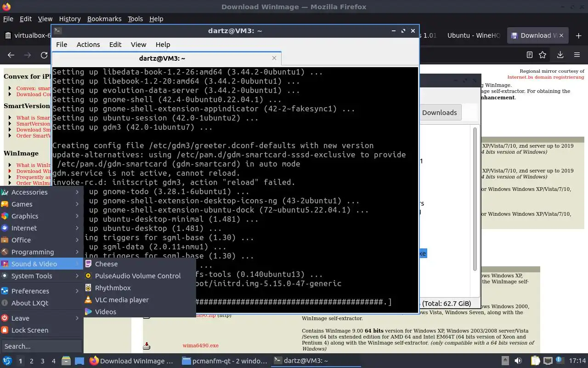The width and height of the screenshot is (588, 368).
Task: Click the network connection tray icon
Action: click(548, 361)
